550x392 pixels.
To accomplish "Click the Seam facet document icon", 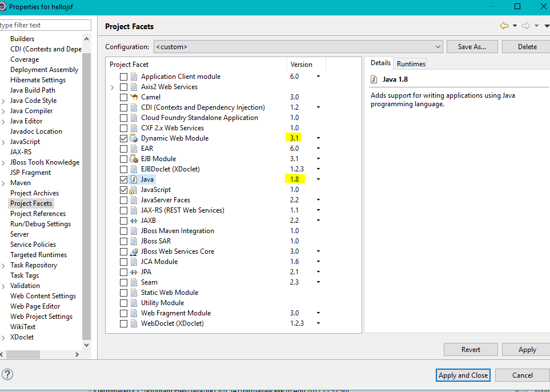I will tap(134, 282).
